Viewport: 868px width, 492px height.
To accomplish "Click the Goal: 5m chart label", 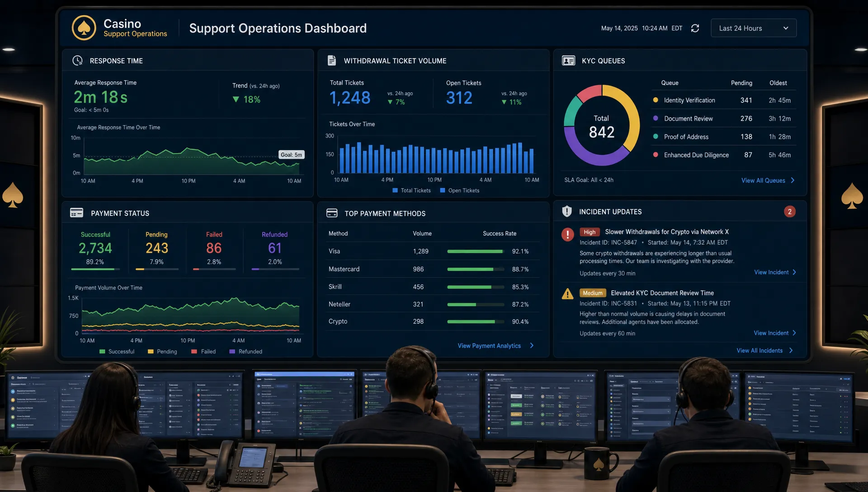I will pos(291,155).
